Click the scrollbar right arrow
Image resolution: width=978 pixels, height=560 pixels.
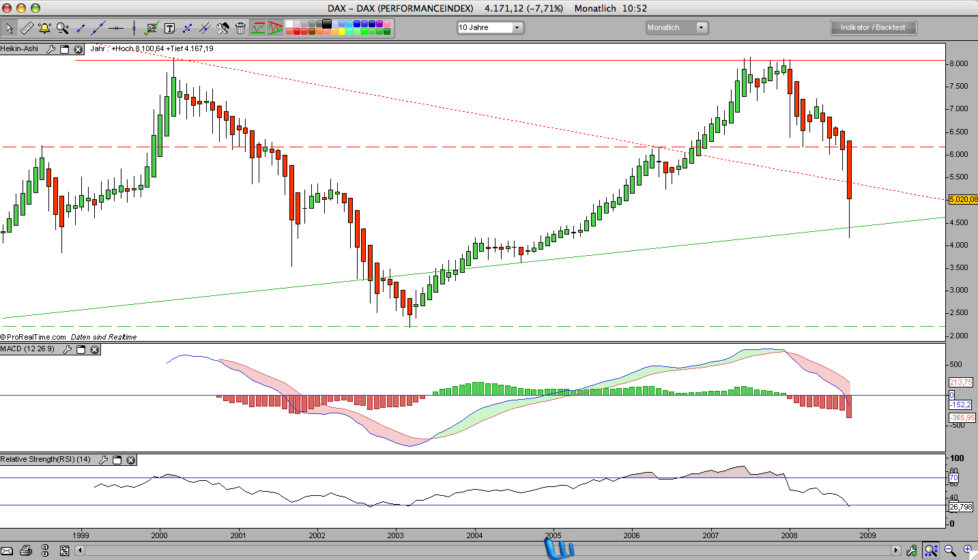[x=896, y=550]
